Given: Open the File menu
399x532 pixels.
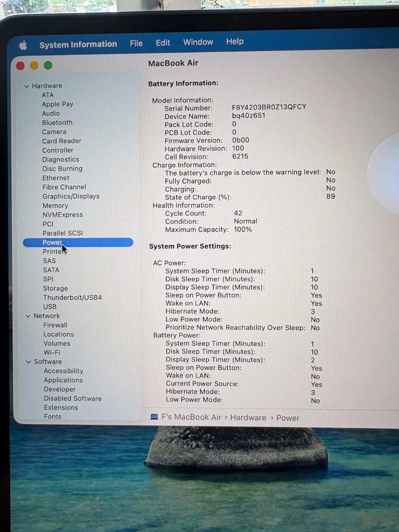Looking at the screenshot, I should click(x=136, y=43).
